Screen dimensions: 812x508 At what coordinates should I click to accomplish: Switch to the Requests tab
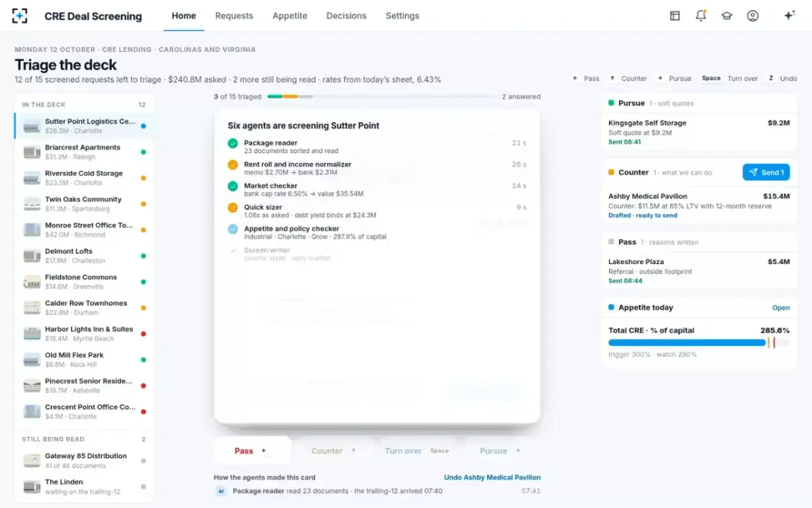[x=234, y=16]
